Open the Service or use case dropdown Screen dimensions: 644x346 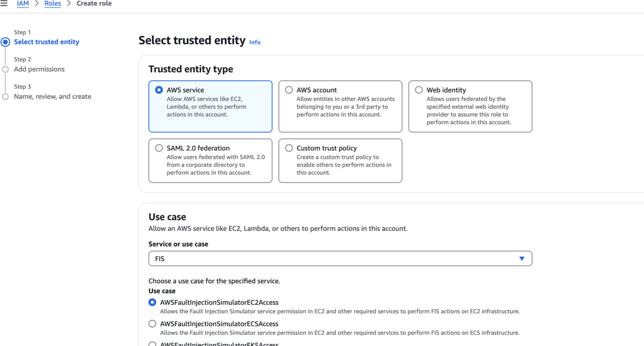click(340, 258)
